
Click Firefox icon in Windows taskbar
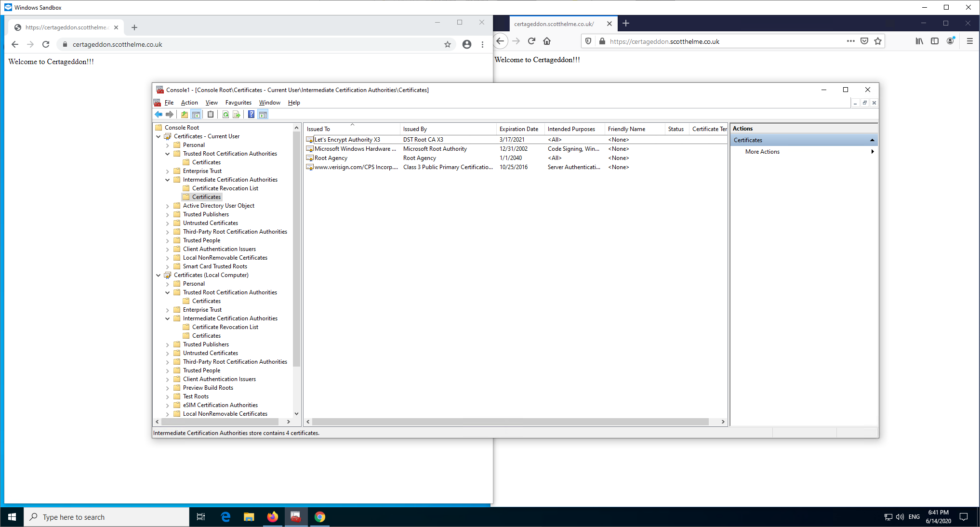pyautogui.click(x=273, y=517)
